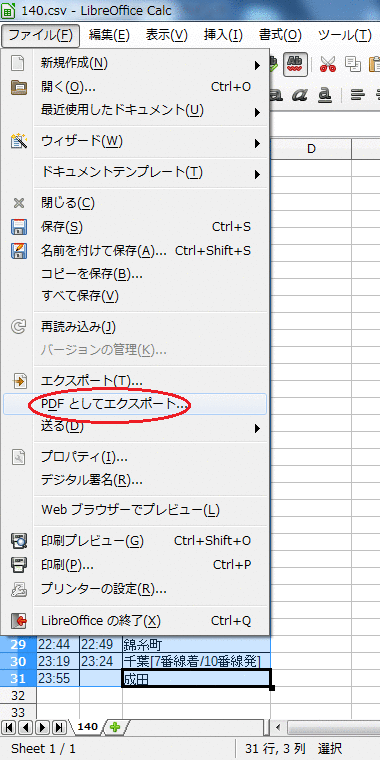The height and width of the screenshot is (760, 380).
Task: Click the Print icon in menu
Action: (18, 565)
